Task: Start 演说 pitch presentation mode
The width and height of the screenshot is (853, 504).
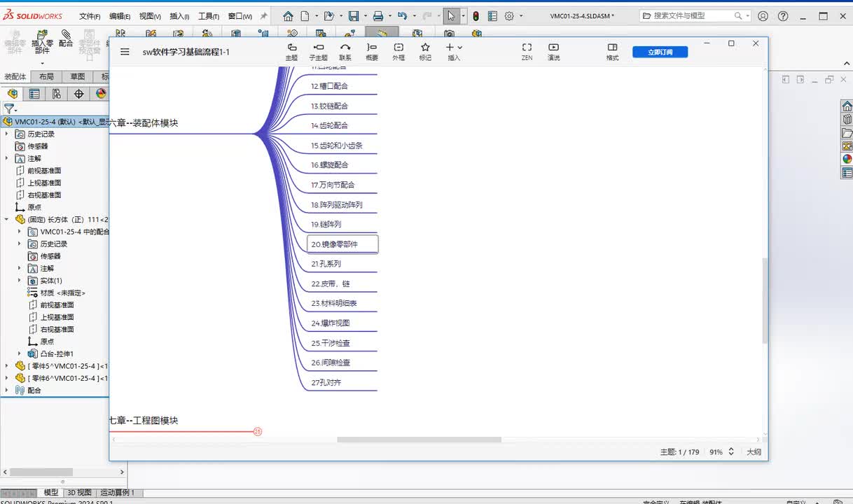Action: point(553,52)
